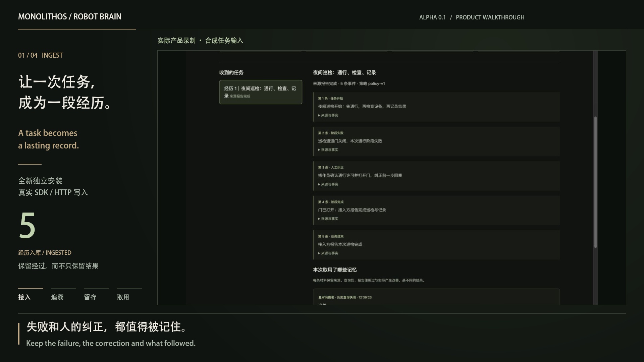Image resolution: width=644 pixels, height=362 pixels.
Task: Expand 来源与事实 under 第 5 条 任务结束
Action: pos(328,253)
